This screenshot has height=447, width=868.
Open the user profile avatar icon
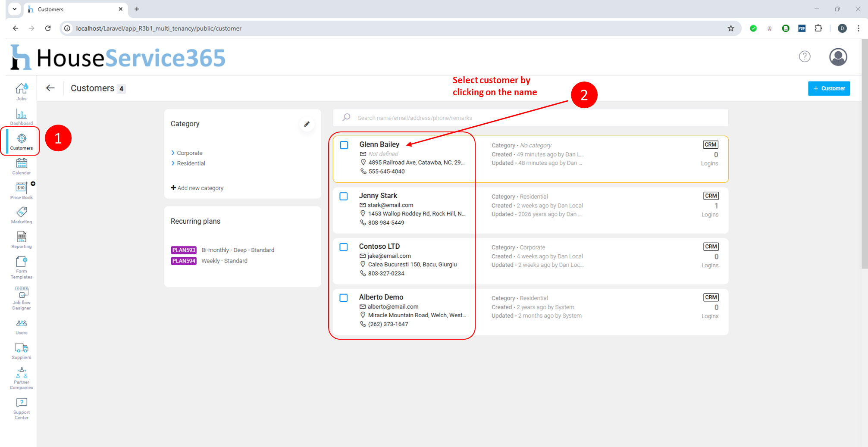[838, 57]
